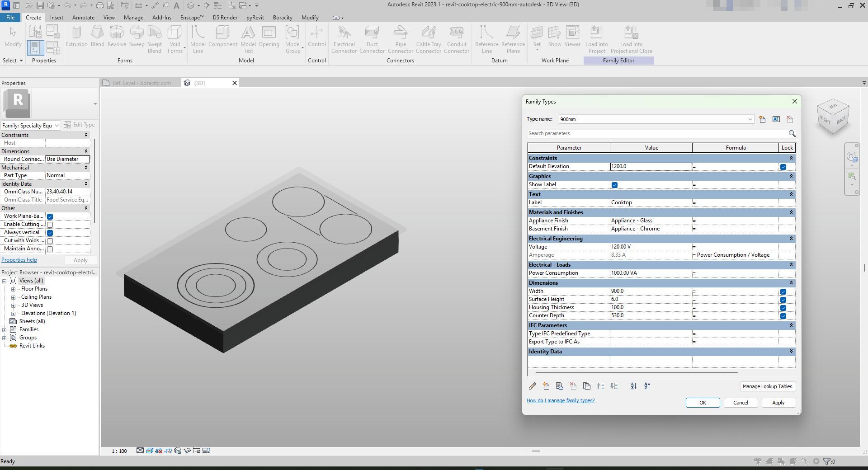This screenshot has height=470, width=868.
Task: Click the Power Consumption value 1000.00 VA
Action: tap(651, 273)
